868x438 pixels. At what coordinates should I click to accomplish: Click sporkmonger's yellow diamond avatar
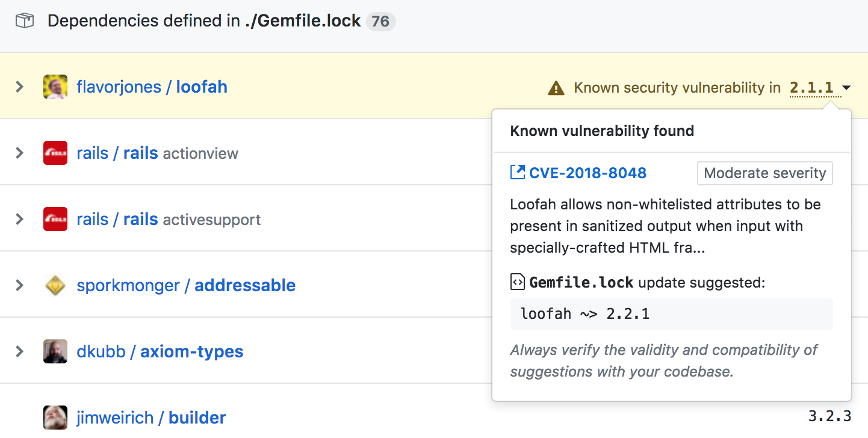click(55, 285)
